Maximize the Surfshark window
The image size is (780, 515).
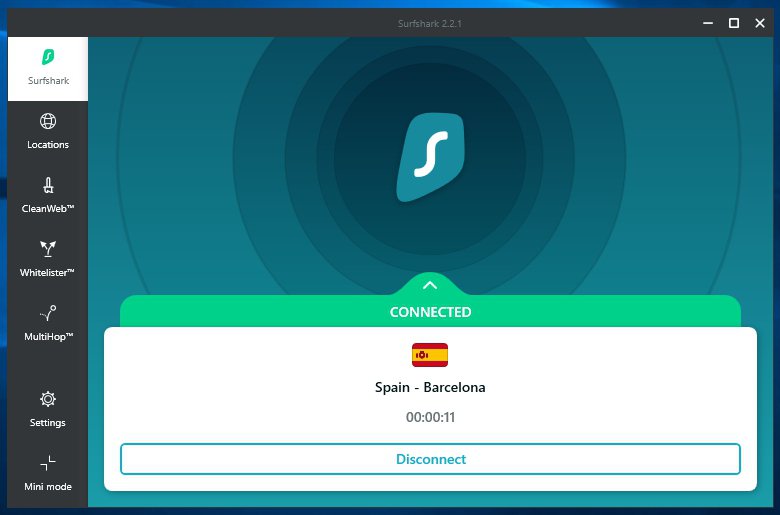(733, 22)
